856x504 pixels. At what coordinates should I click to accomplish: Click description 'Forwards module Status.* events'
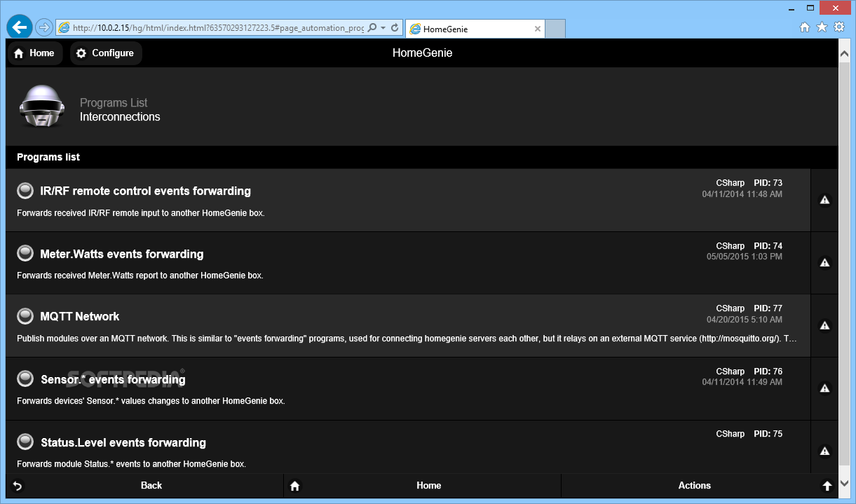pos(131,464)
